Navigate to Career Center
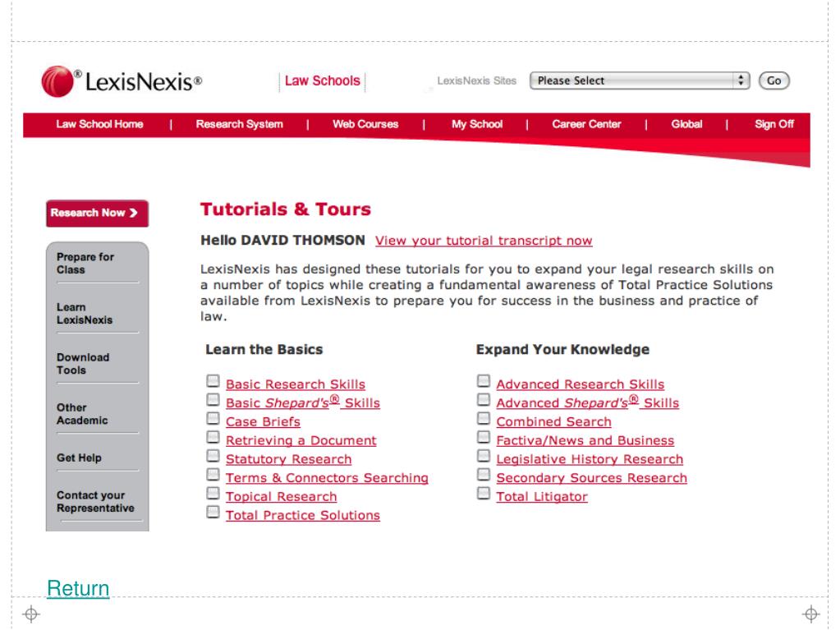 [x=586, y=124]
